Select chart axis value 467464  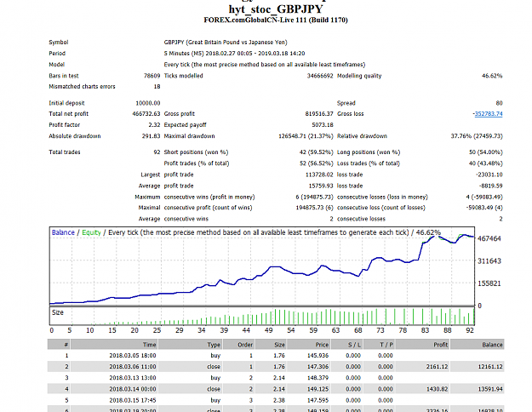(x=489, y=238)
